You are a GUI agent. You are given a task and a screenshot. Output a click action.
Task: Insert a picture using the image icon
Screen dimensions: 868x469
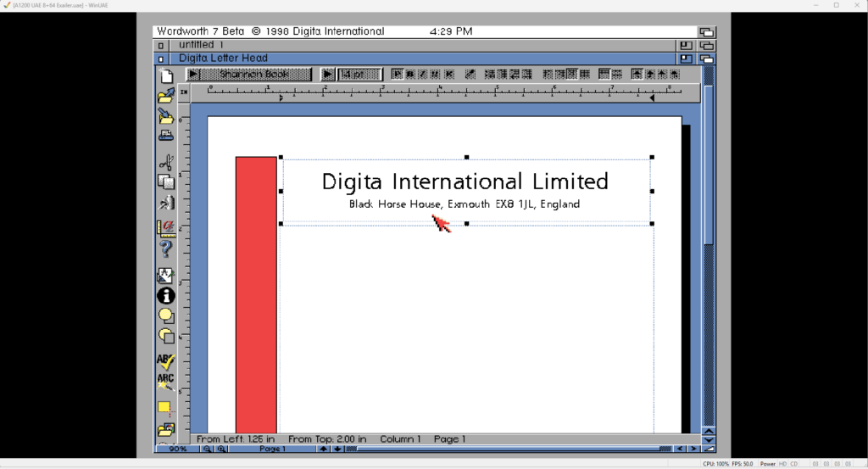166,275
